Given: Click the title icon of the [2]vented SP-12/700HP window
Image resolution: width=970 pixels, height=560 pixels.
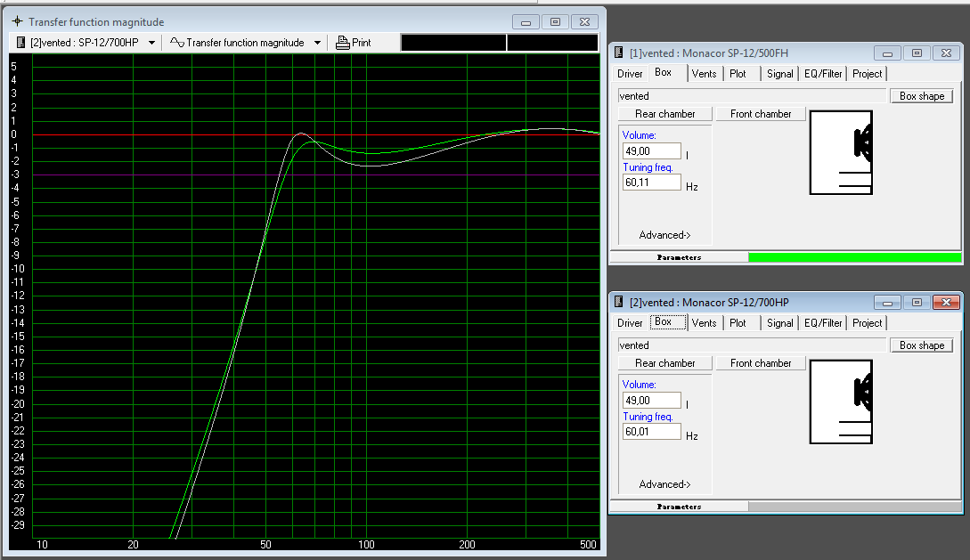Looking at the screenshot, I should [x=619, y=302].
